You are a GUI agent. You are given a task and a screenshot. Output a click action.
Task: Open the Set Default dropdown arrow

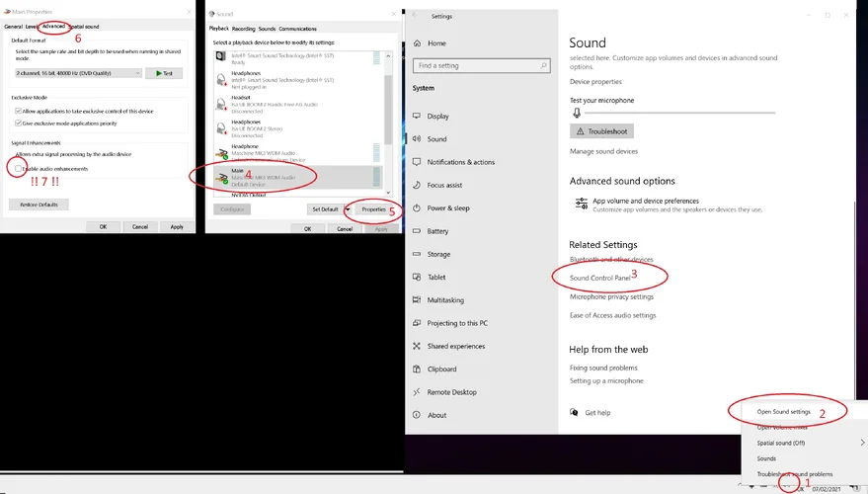click(x=348, y=209)
